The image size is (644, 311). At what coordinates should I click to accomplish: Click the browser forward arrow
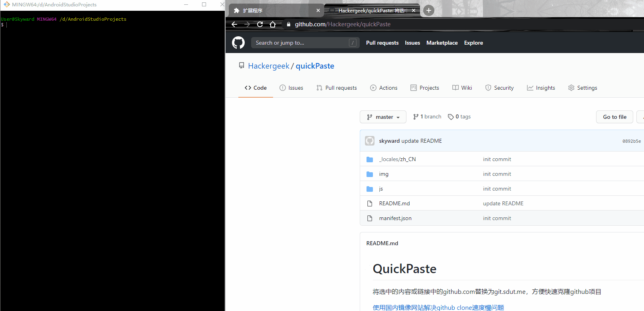tap(247, 24)
